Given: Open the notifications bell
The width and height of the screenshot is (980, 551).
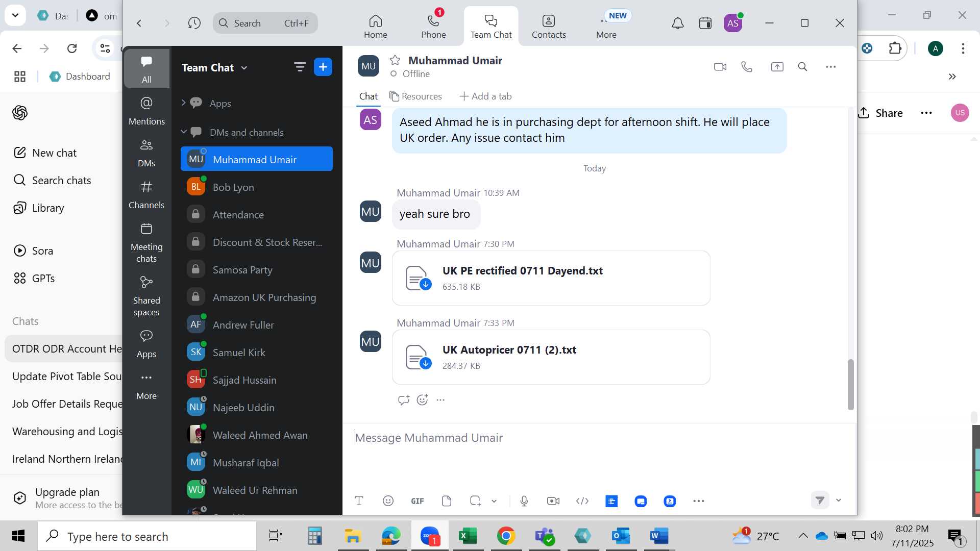Looking at the screenshot, I should coord(677,23).
